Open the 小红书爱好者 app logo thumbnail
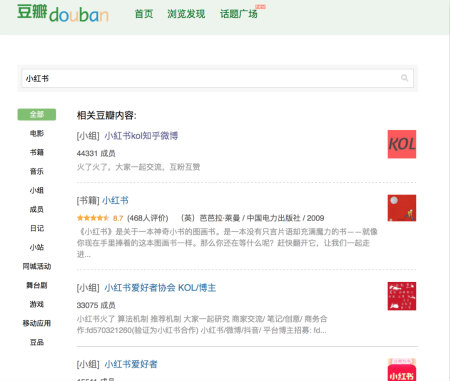The height and width of the screenshot is (381, 450). [x=402, y=370]
